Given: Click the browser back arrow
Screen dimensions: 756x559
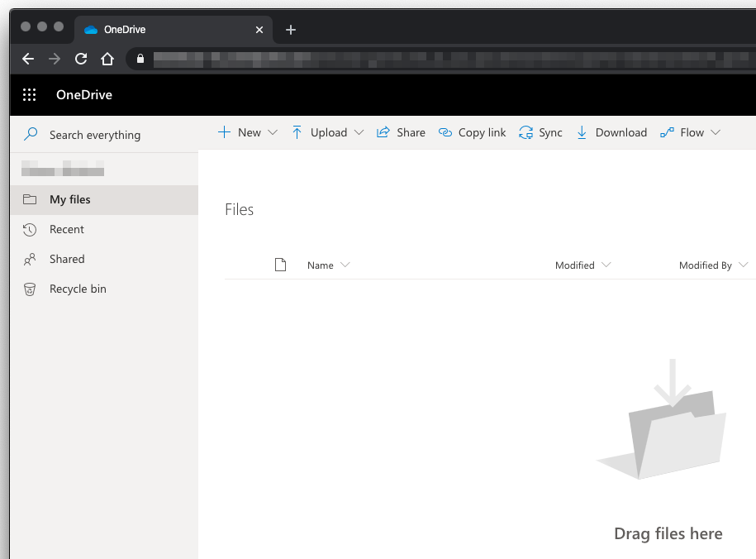Looking at the screenshot, I should pyautogui.click(x=28, y=59).
